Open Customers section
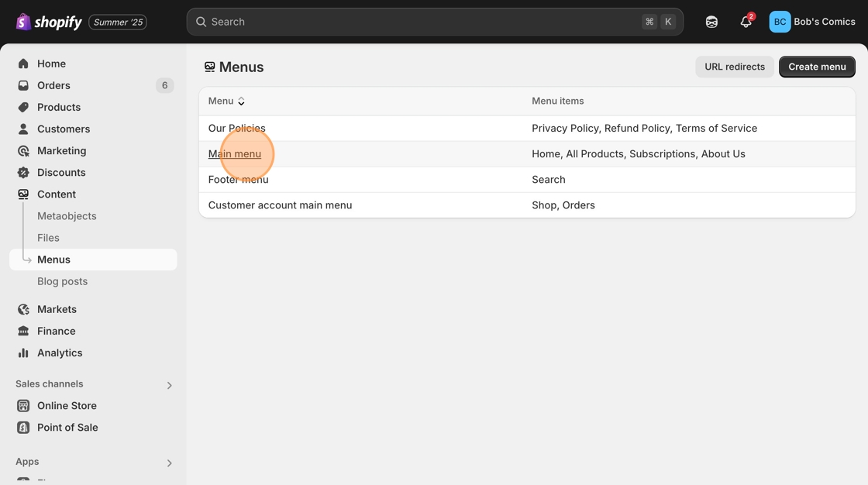The height and width of the screenshot is (485, 868). [x=64, y=129]
